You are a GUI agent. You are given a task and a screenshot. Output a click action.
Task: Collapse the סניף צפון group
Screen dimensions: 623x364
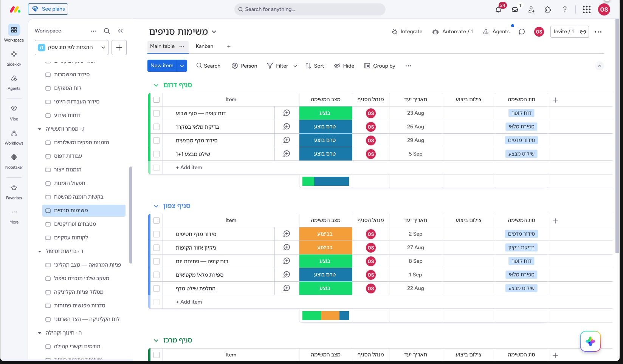point(156,206)
